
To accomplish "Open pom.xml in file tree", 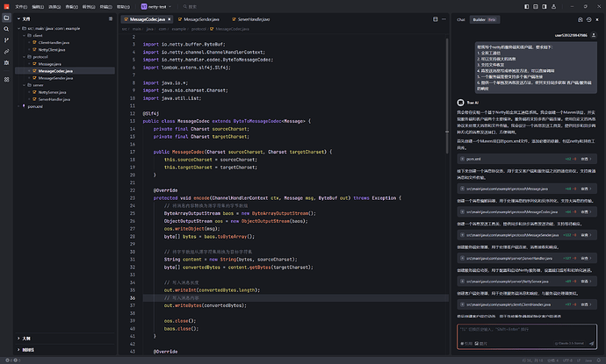I will tap(35, 106).
